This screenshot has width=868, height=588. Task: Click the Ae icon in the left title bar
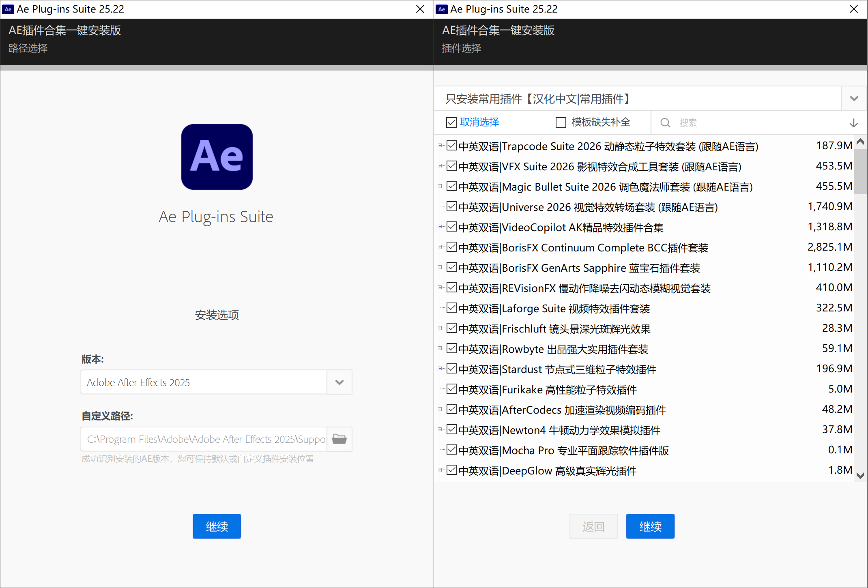click(x=8, y=9)
